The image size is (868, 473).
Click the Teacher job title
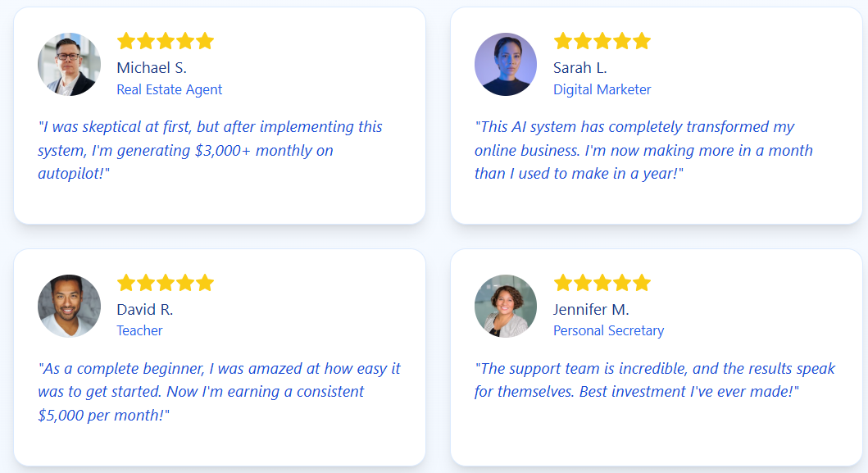click(139, 330)
